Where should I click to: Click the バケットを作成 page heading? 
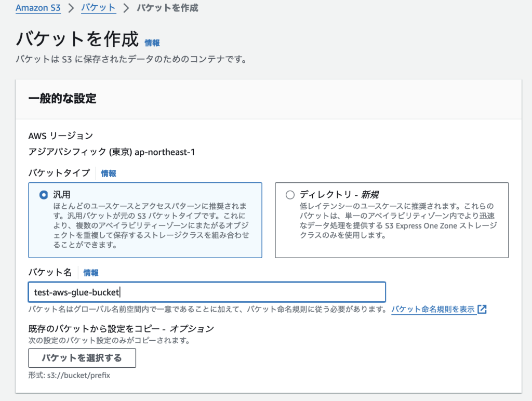77,39
